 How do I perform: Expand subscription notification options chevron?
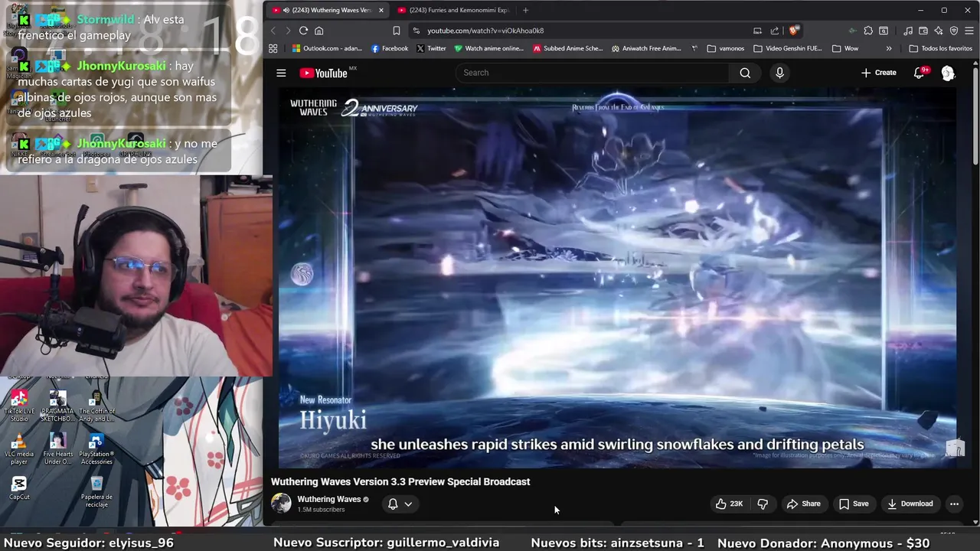coord(408,504)
